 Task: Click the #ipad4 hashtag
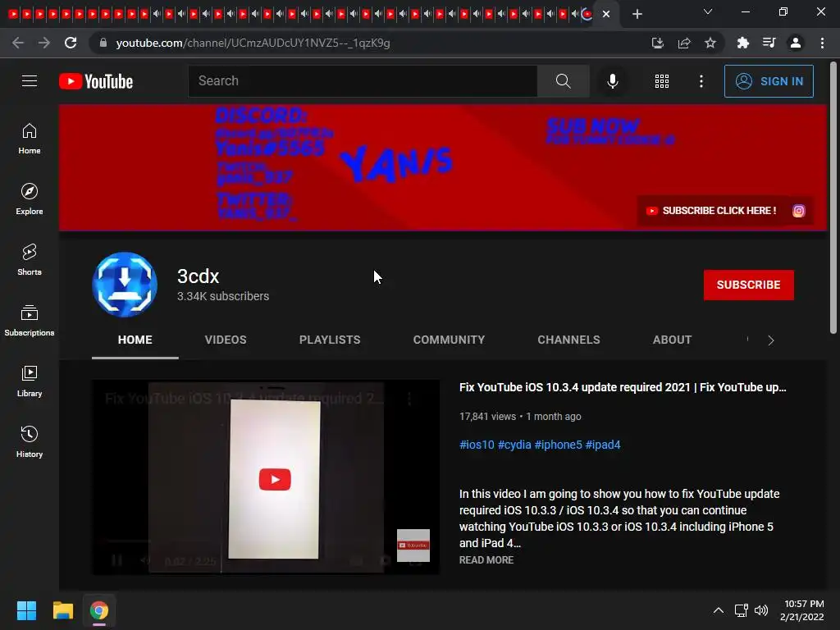(x=603, y=445)
